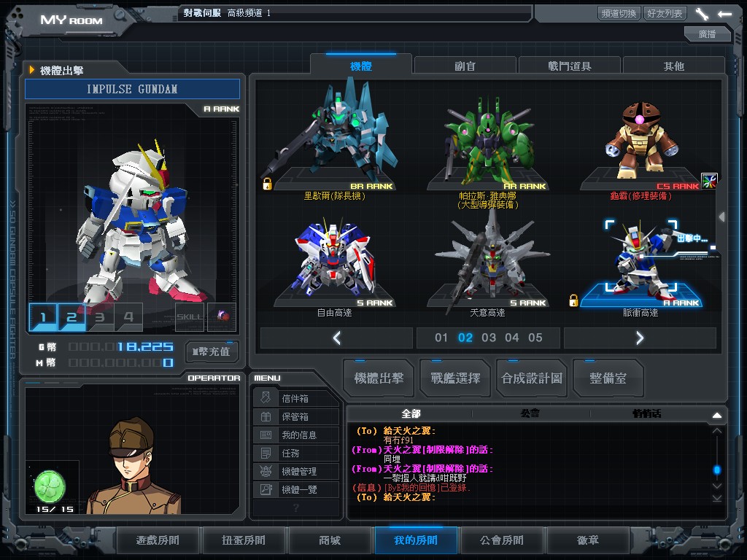Go to next mecha page arrow
The width and height of the screenshot is (747, 560).
(640, 338)
